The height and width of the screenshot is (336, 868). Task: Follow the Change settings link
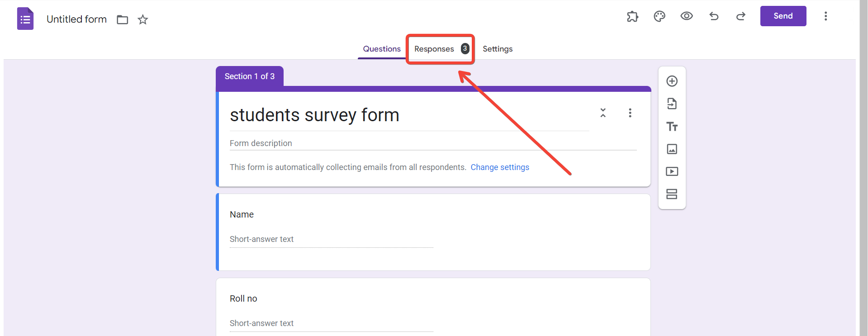[x=500, y=167]
